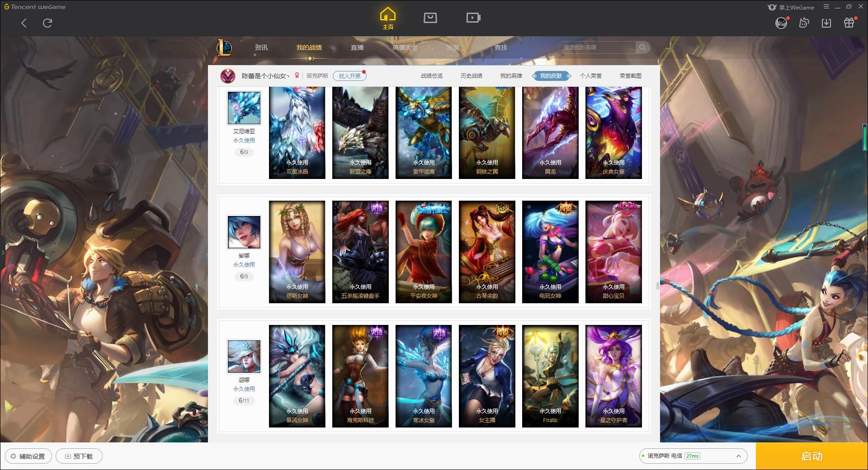
Task: Open the 古琴余韵 skin card
Action: [x=487, y=252]
